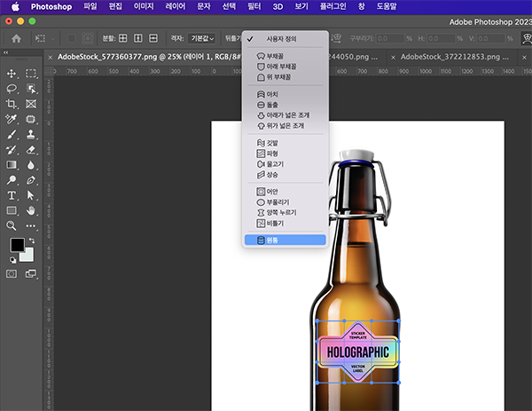Click the black foreground color swatch
Screen dimensions: 532x411
pos(17,246)
